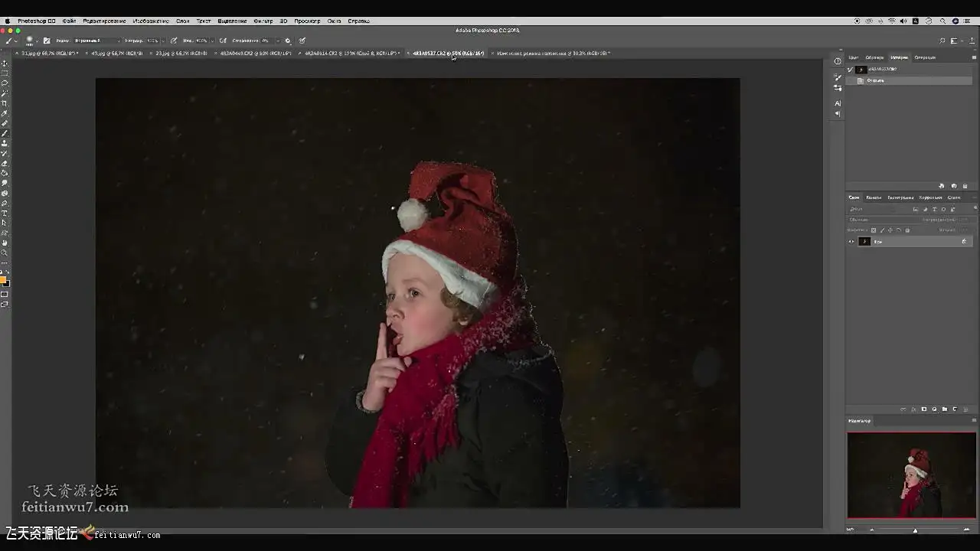Switch to the Операции panel tab
The height and width of the screenshot is (551, 980).
click(925, 57)
